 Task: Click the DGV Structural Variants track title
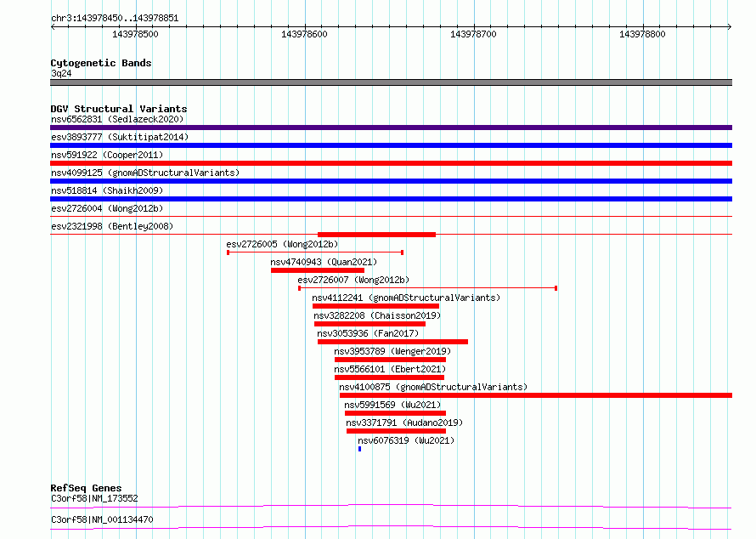pyautogui.click(x=119, y=109)
